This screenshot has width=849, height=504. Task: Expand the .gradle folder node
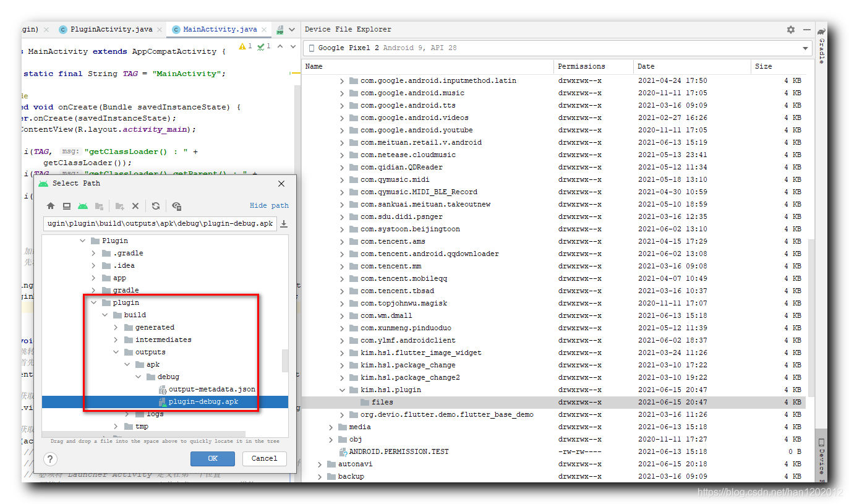click(94, 253)
